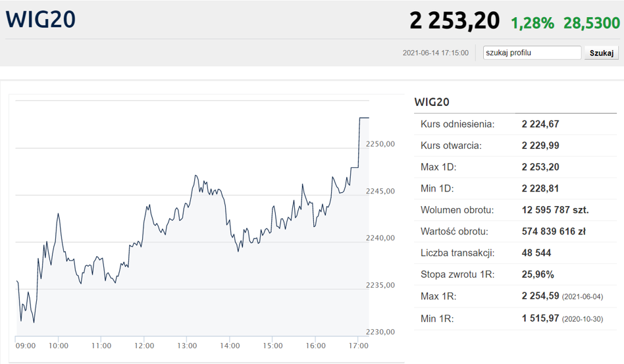Click the 'Kurs odniesienia:' label
The width and height of the screenshot is (624, 364).
(457, 124)
